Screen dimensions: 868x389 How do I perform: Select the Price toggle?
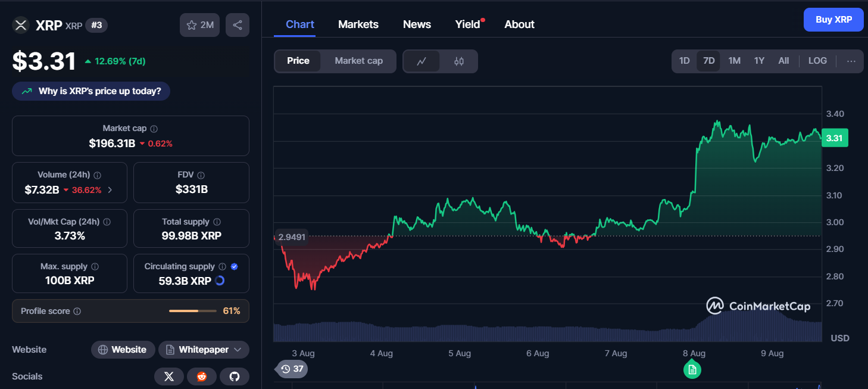point(298,61)
